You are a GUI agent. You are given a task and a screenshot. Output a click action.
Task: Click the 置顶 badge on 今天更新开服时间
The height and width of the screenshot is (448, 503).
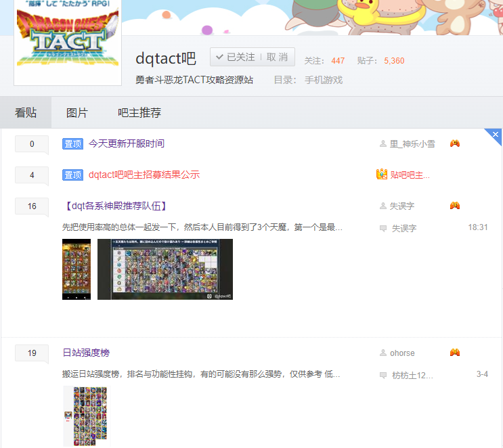[72, 143]
